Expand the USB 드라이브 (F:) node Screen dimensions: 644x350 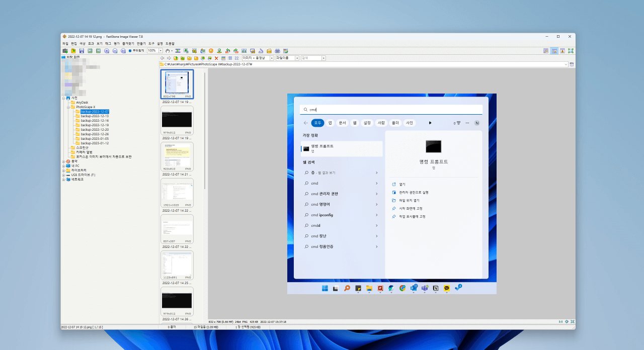63,174
